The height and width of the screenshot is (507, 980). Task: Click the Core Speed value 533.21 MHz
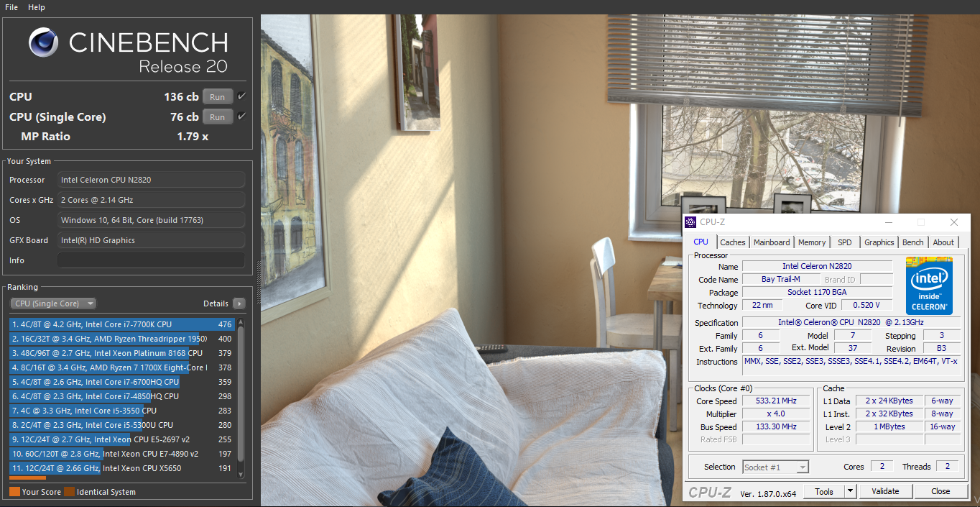pyautogui.click(x=777, y=401)
